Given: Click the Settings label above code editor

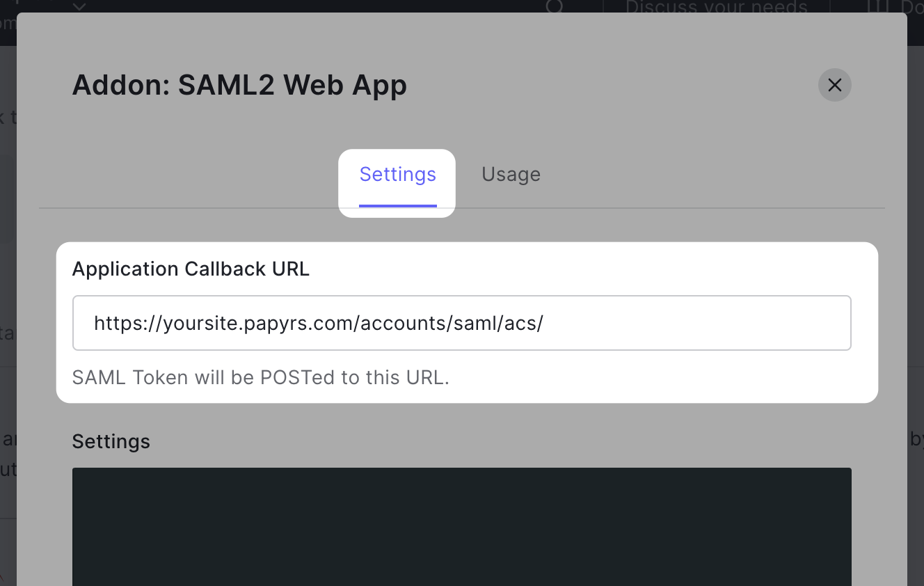Looking at the screenshot, I should tap(111, 442).
